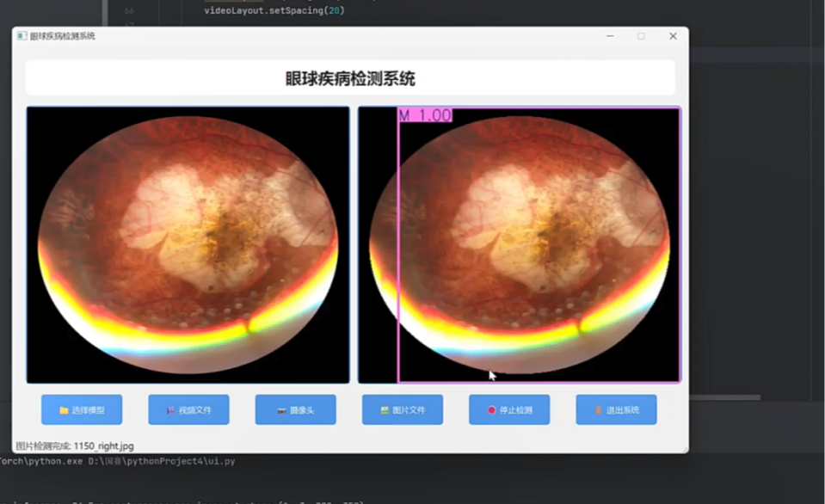The height and width of the screenshot is (504, 825).
Task: Open the camera via 摄像头 icon
Action: click(280, 411)
